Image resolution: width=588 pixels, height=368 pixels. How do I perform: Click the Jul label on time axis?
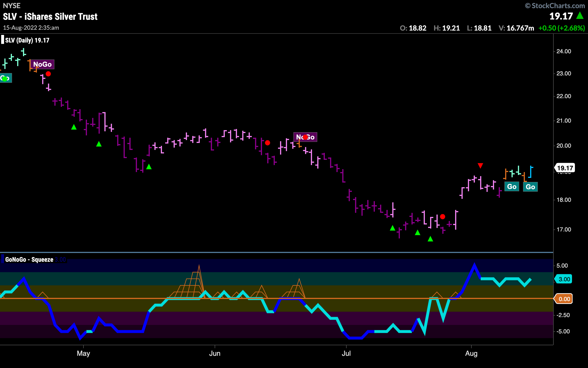(346, 353)
